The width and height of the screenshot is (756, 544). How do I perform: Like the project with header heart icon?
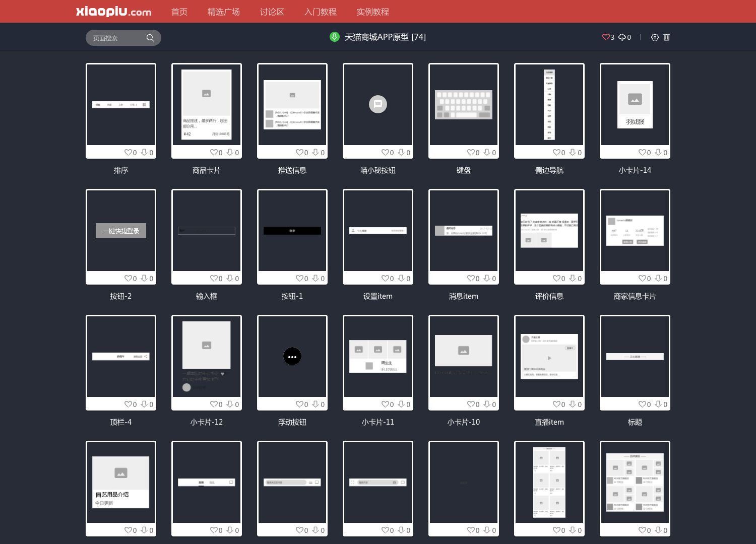coord(606,37)
